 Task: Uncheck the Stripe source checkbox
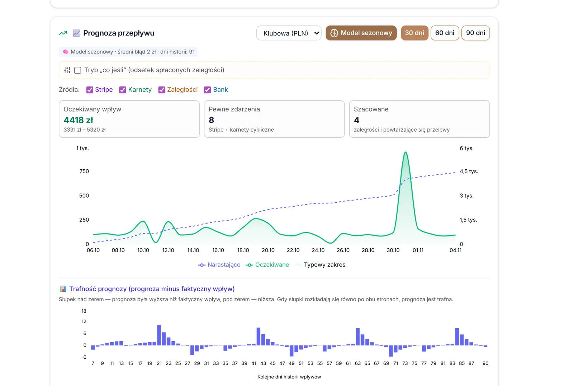(90, 90)
